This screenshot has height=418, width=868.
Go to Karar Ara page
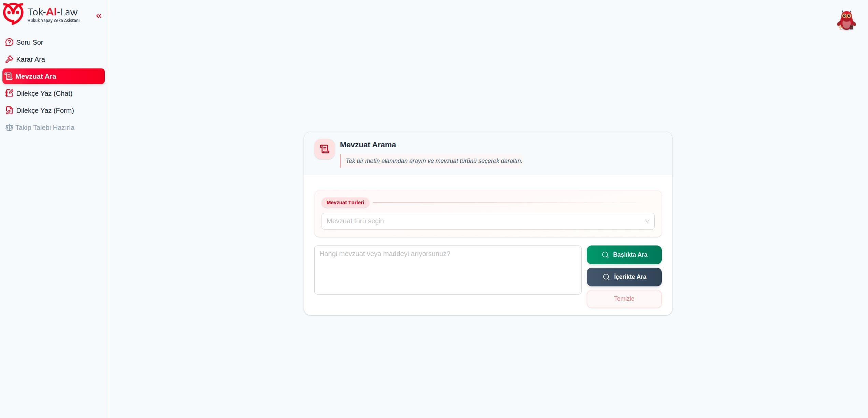(31, 59)
